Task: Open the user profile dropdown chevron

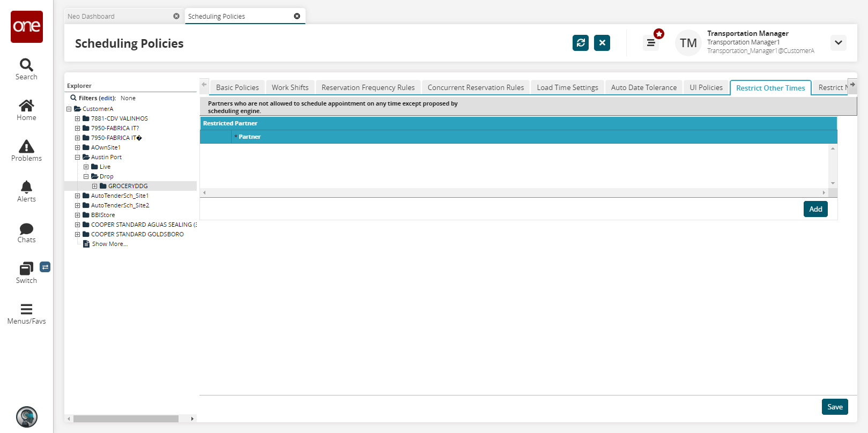Action: [x=839, y=43]
